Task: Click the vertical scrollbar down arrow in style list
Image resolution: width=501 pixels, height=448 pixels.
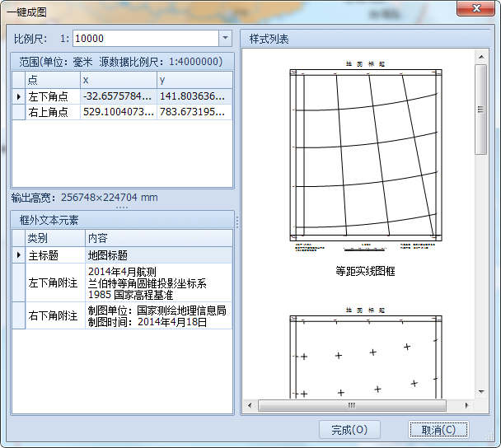Action: coord(481,392)
